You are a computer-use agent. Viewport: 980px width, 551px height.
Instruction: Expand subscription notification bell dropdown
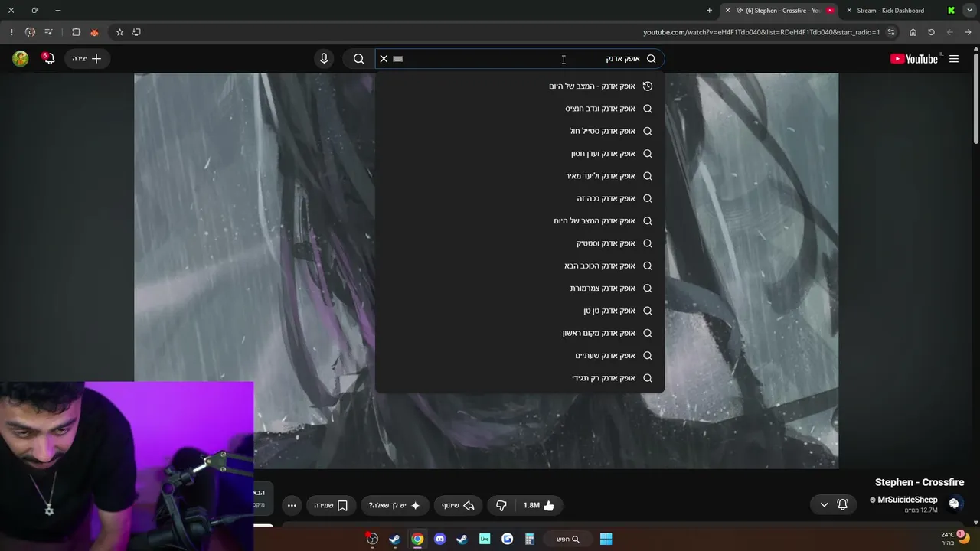(x=833, y=504)
